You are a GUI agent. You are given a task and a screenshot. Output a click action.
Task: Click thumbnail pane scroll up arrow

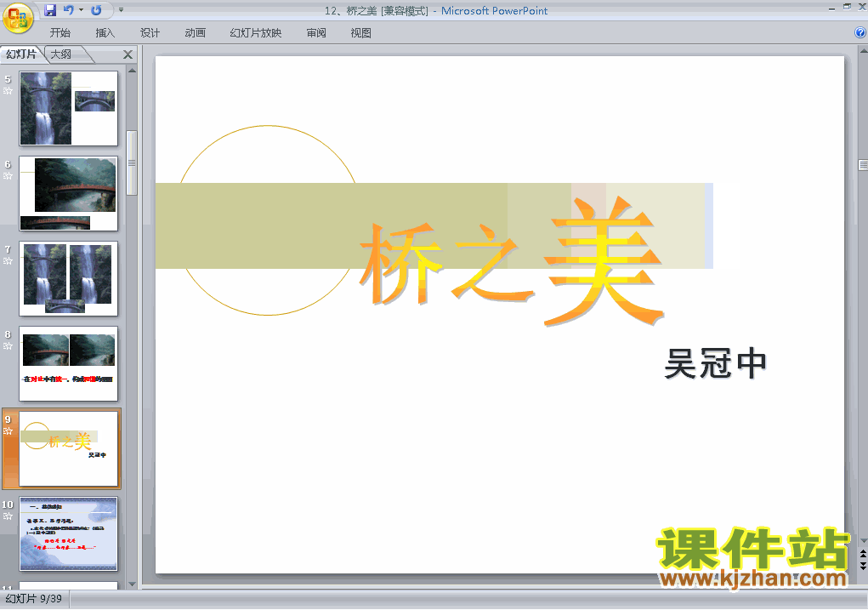132,71
